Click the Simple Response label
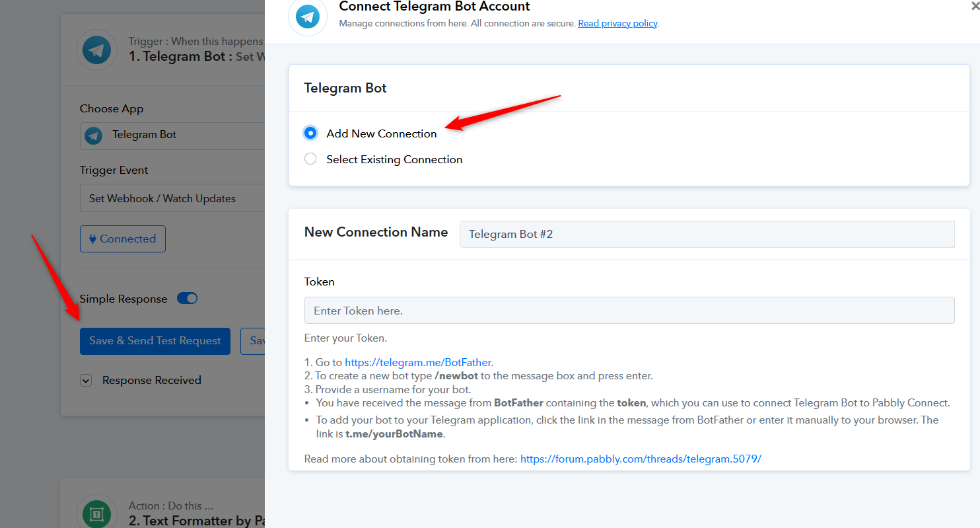Screen dimensions: 980x528 pos(123,299)
